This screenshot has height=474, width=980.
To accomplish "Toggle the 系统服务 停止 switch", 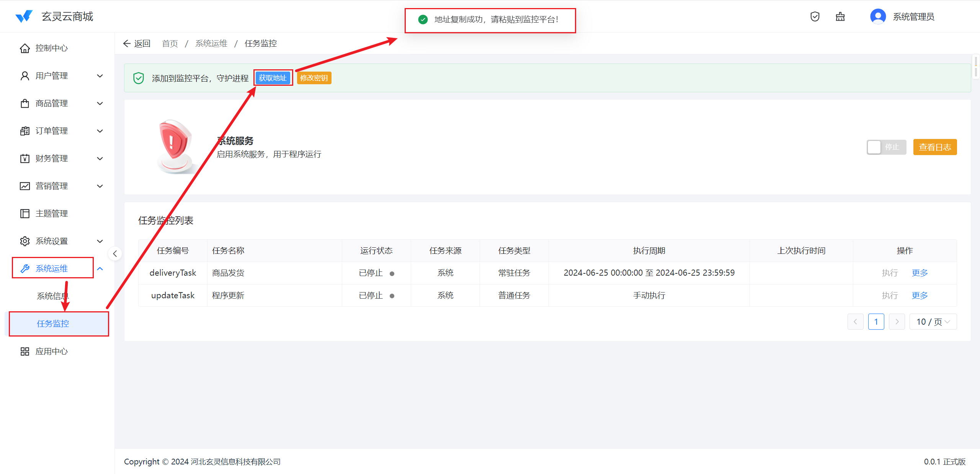I will pyautogui.click(x=886, y=147).
